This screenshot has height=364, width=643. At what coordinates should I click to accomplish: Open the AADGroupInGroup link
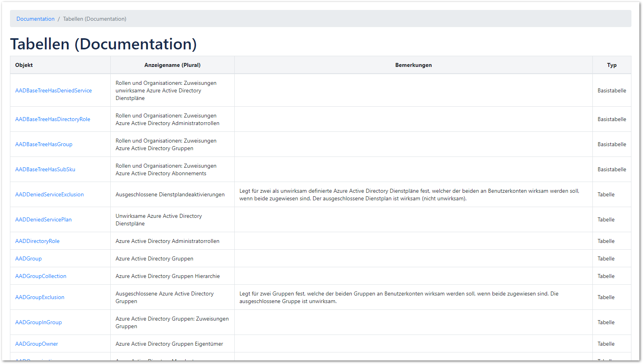[x=38, y=322]
